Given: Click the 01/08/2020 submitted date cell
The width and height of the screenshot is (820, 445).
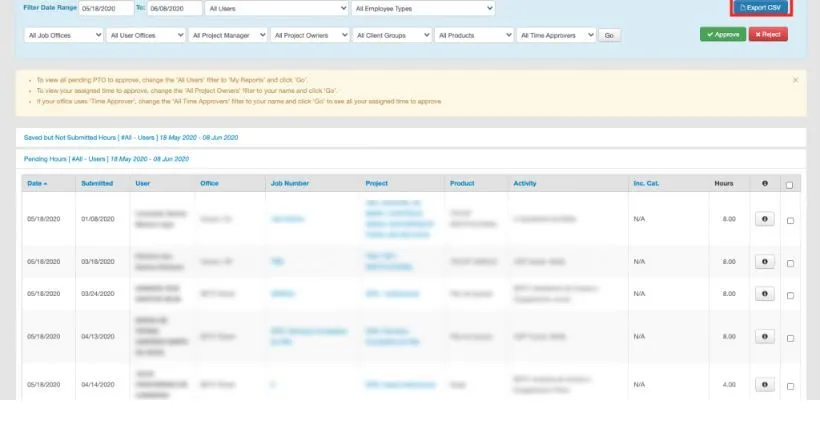Looking at the screenshot, I should [98, 219].
